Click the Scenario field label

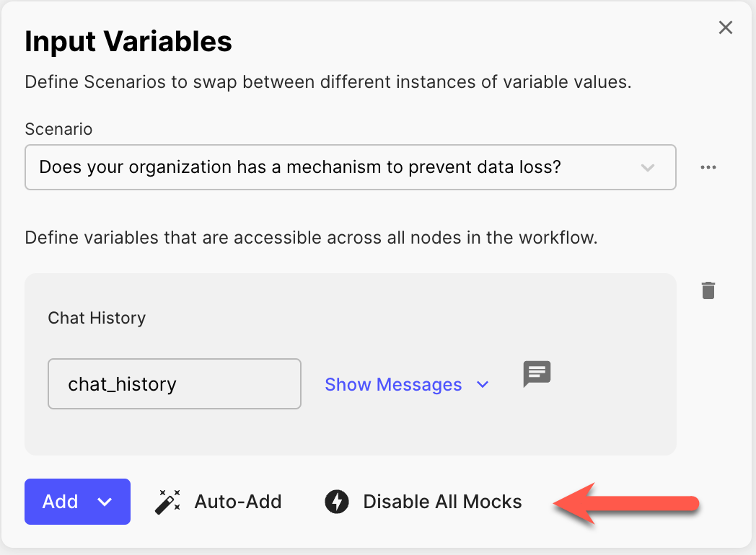(58, 129)
